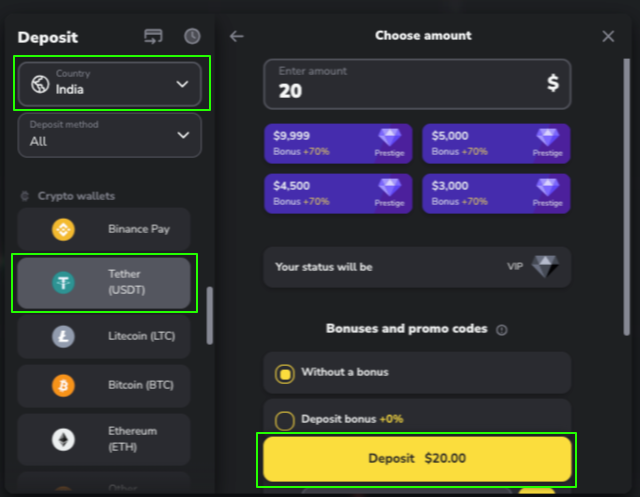Select the Without a bonus option
The width and height of the screenshot is (640, 497).
pos(285,373)
